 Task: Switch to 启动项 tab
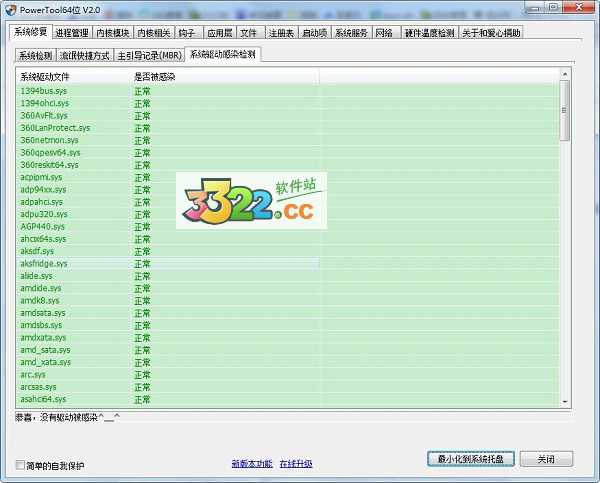pos(315,33)
